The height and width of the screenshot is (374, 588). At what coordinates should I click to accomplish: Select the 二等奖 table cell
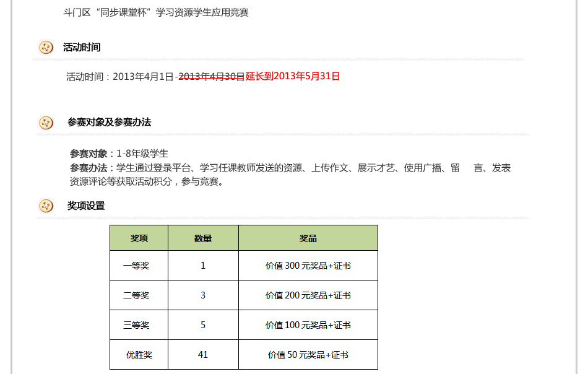[137, 295]
